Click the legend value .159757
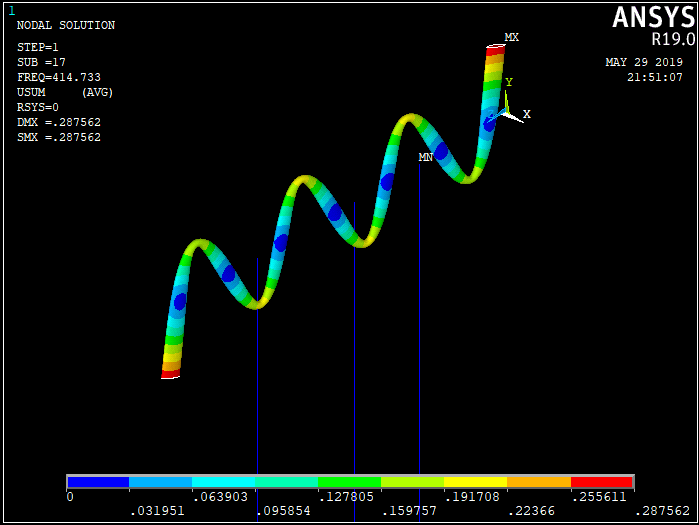 pos(410,511)
